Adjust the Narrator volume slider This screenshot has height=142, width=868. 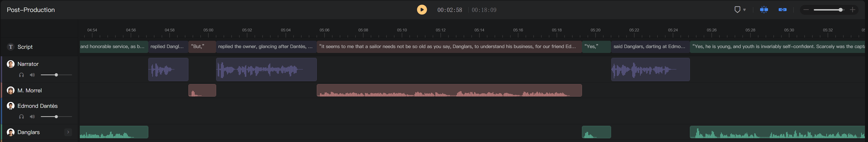coord(56,75)
